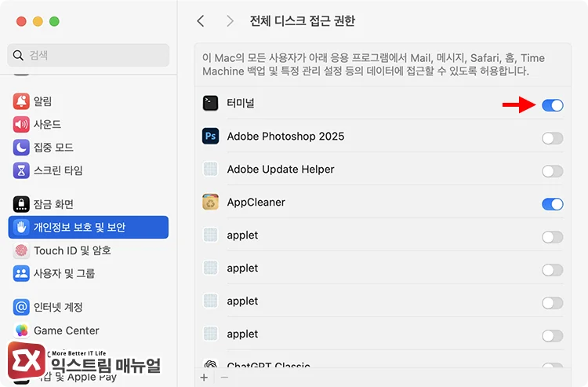
Task: Select the 터미널 row label
Action: click(241, 103)
